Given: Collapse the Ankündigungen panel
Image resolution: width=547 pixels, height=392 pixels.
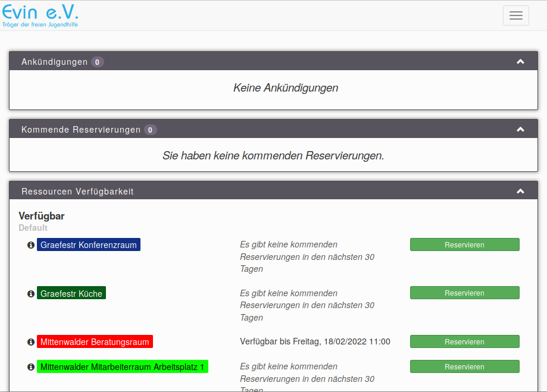Looking at the screenshot, I should click(x=520, y=62).
